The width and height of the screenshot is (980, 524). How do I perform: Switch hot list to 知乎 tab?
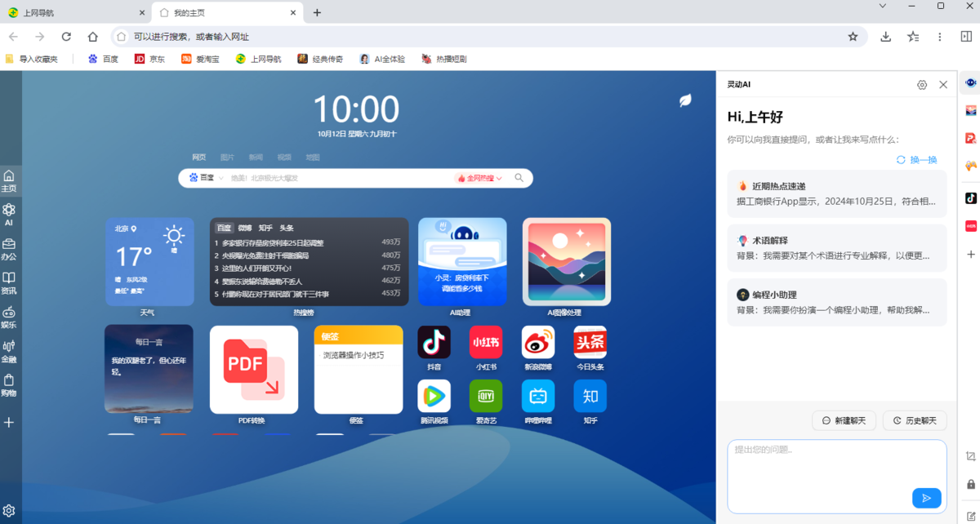pos(265,228)
